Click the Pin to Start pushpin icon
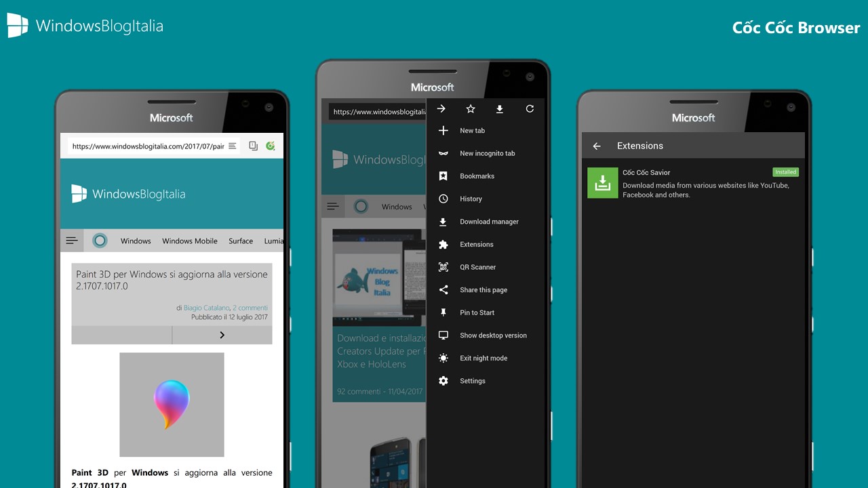868x488 pixels. coord(443,312)
